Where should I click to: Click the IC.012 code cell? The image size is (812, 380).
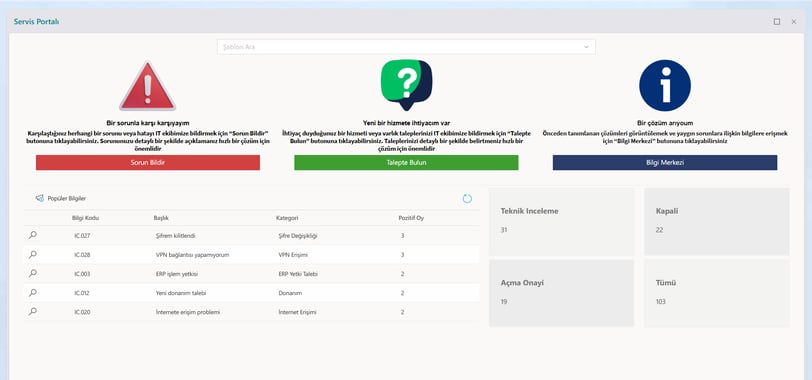[82, 293]
